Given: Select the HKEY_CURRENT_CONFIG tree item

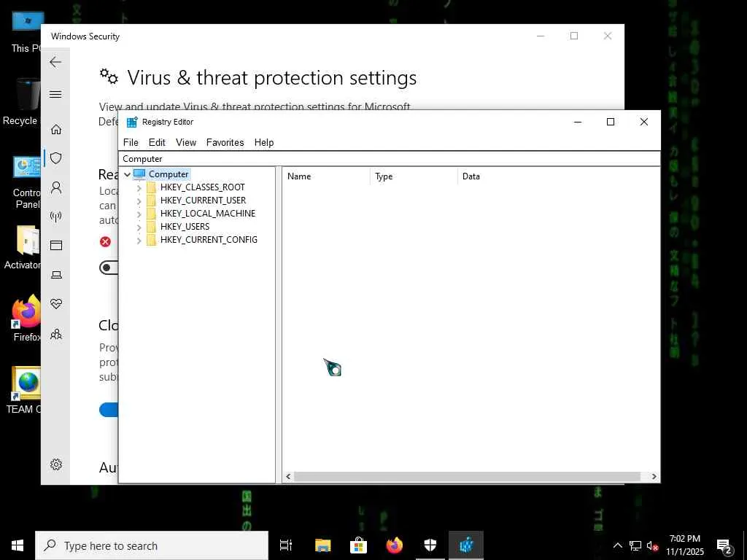Looking at the screenshot, I should click(209, 239).
